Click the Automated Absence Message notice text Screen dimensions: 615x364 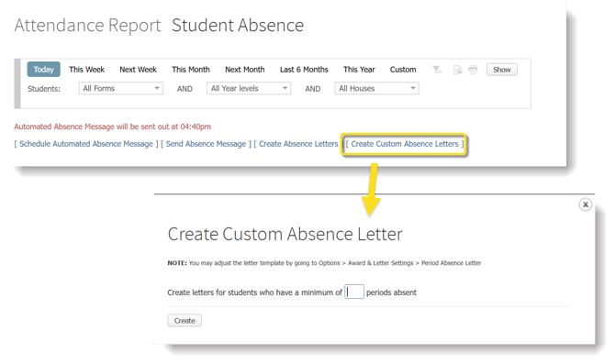click(113, 127)
